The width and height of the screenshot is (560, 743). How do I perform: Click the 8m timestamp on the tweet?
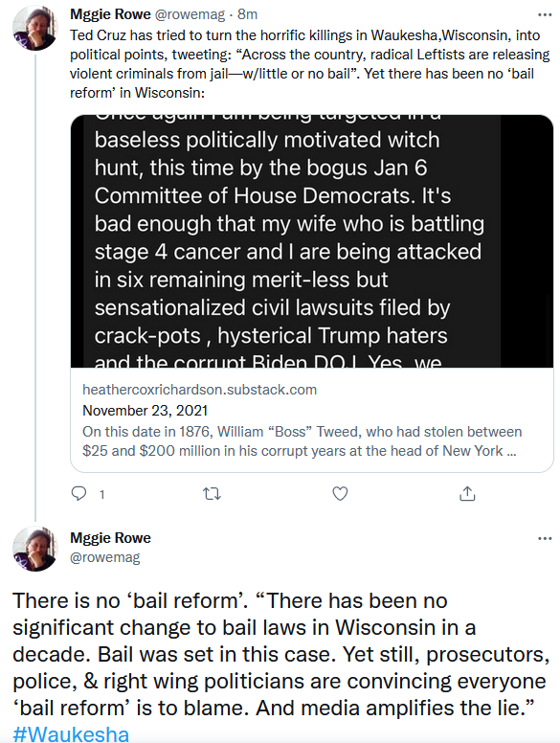[247, 14]
